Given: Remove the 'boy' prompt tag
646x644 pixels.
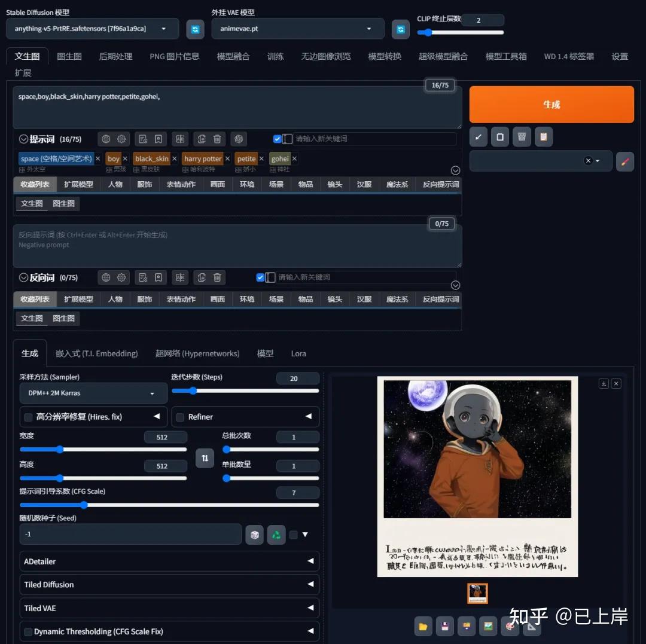Looking at the screenshot, I should tap(125, 159).
